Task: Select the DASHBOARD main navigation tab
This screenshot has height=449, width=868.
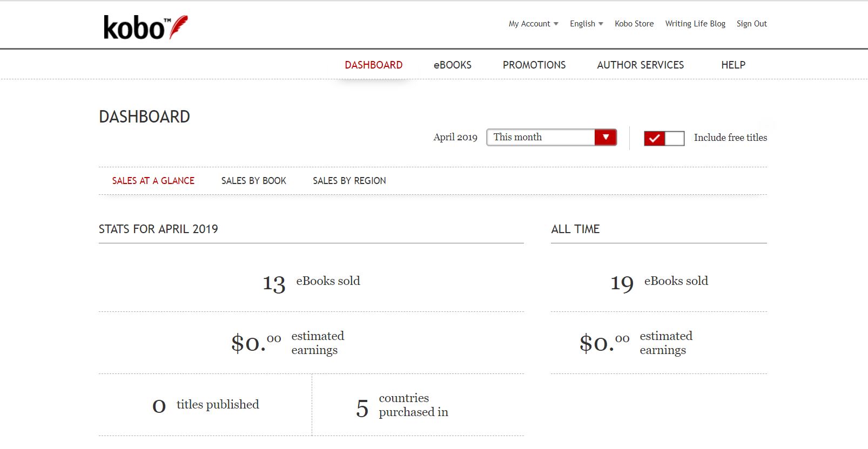Action: point(374,65)
